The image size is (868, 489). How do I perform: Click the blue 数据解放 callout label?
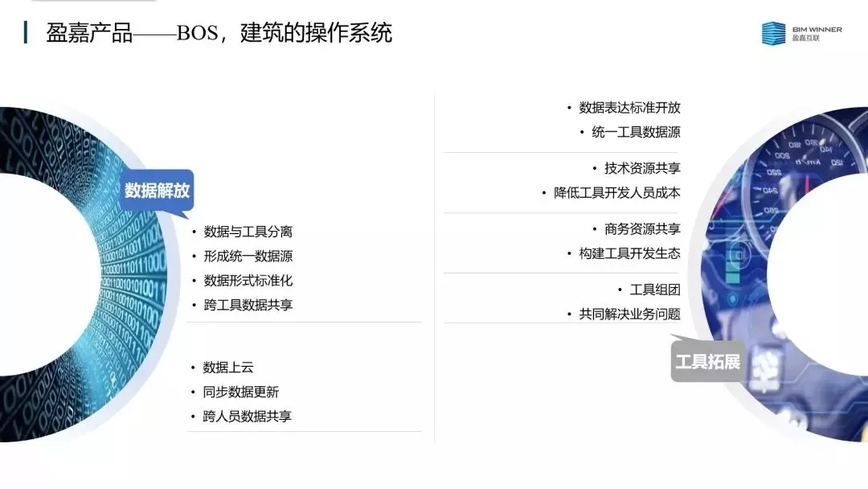[x=158, y=191]
